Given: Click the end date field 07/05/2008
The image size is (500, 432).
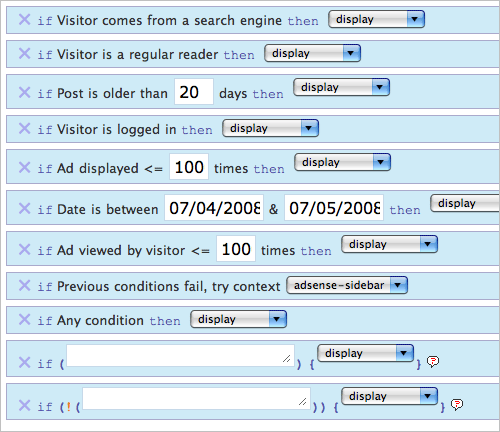Looking at the screenshot, I should tap(334, 208).
